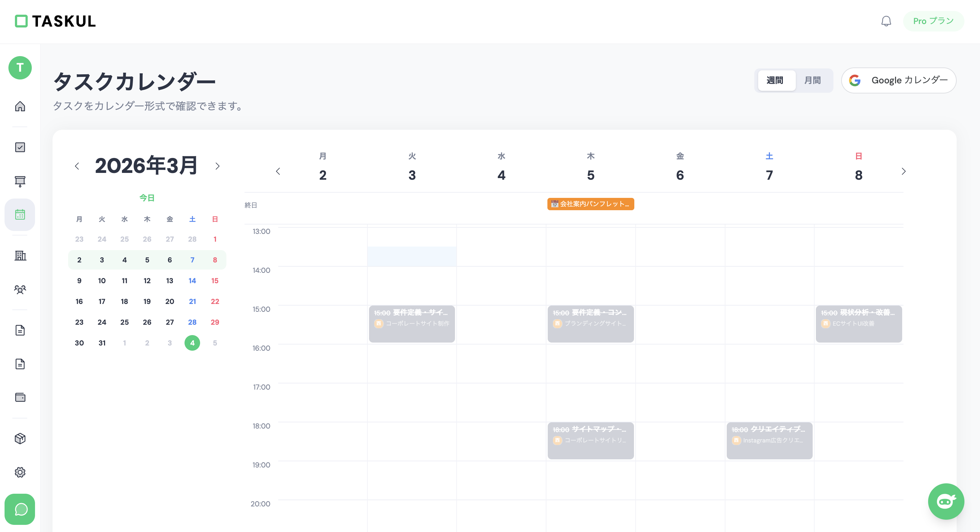Viewport: 980px width, 532px height.
Task: Select March 22 in mini calendar
Action: point(215,301)
